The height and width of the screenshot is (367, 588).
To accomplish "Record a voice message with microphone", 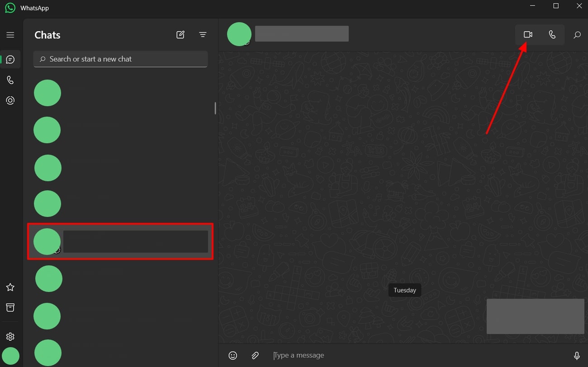I will [577, 356].
